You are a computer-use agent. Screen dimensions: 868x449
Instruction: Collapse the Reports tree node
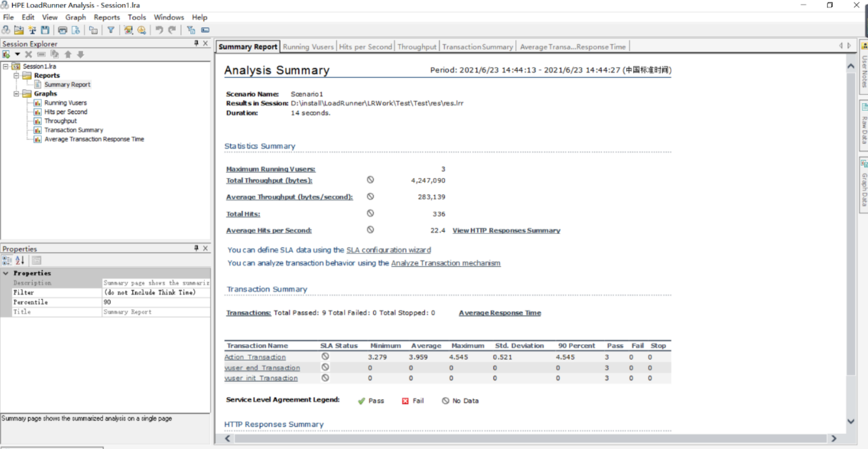coord(16,75)
